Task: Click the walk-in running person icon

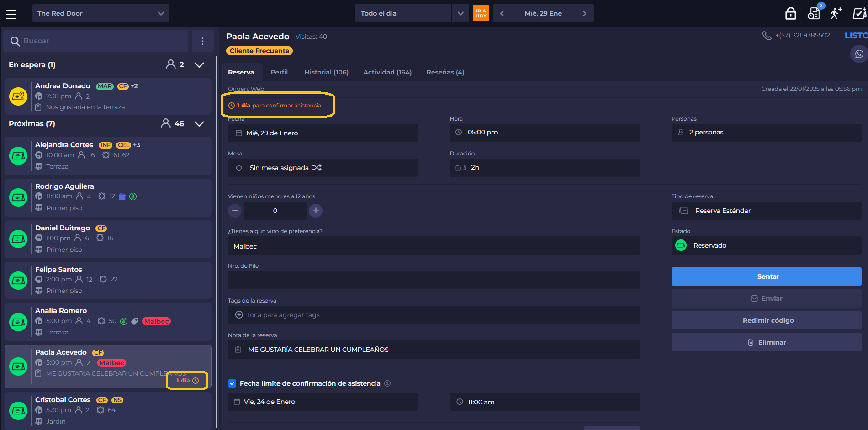Action: point(836,13)
